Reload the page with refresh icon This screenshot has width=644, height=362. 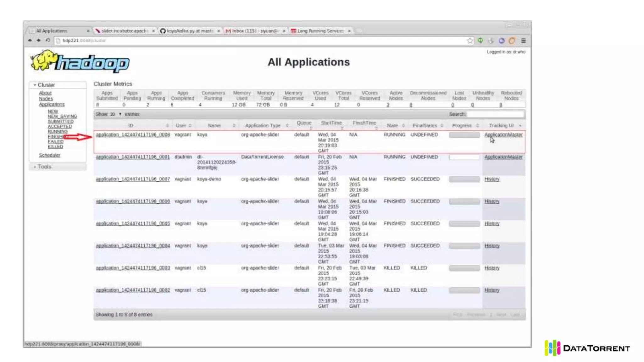click(48, 40)
